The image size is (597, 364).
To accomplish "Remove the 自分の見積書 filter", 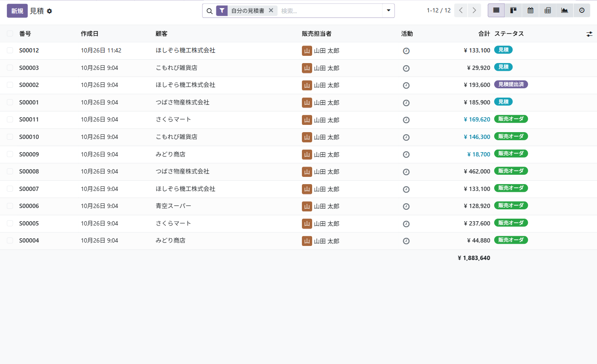I will click(x=271, y=11).
